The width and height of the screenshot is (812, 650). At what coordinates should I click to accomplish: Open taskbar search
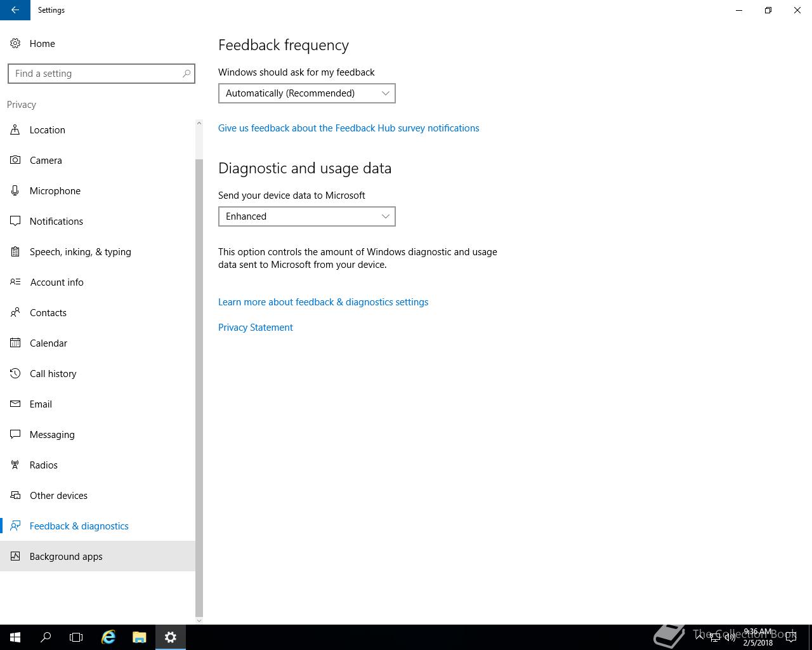(46, 637)
